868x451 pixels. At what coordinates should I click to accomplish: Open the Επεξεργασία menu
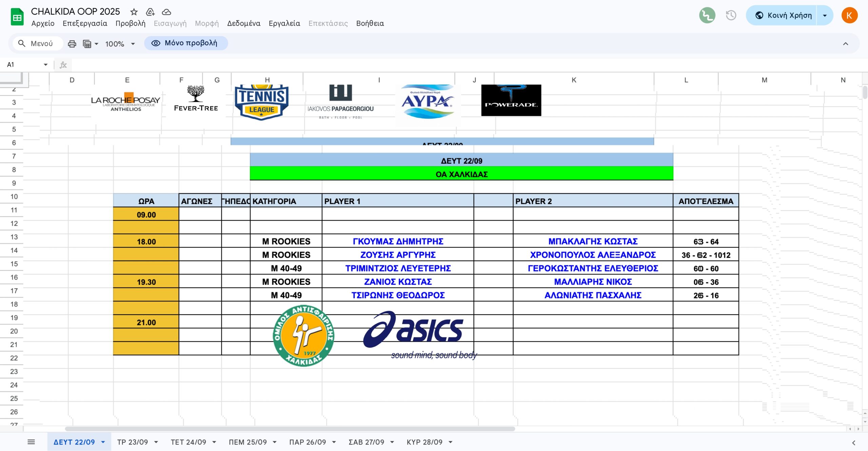(85, 23)
